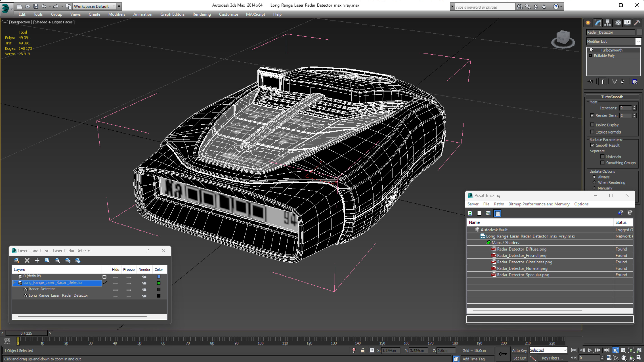Open the Modify panel tab
The image size is (644, 362).
(x=598, y=23)
